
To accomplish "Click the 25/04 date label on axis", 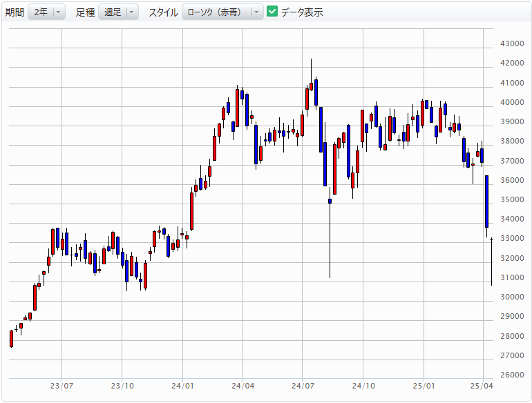I will click(482, 386).
